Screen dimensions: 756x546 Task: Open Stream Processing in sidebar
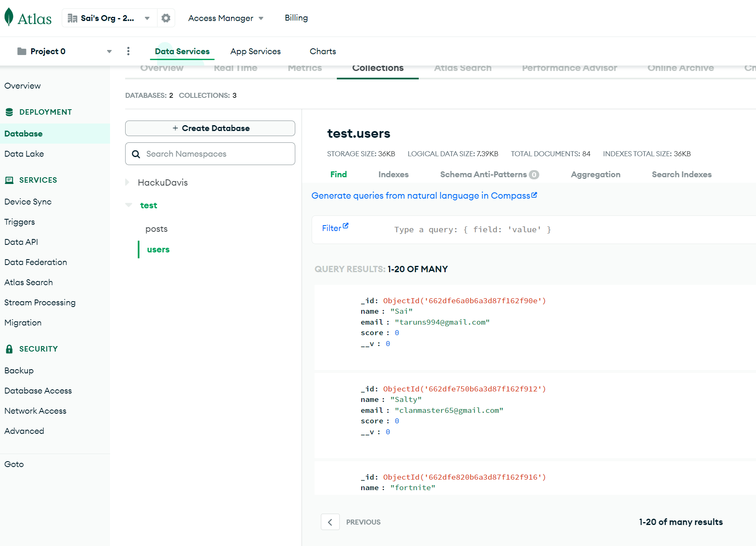[40, 302]
